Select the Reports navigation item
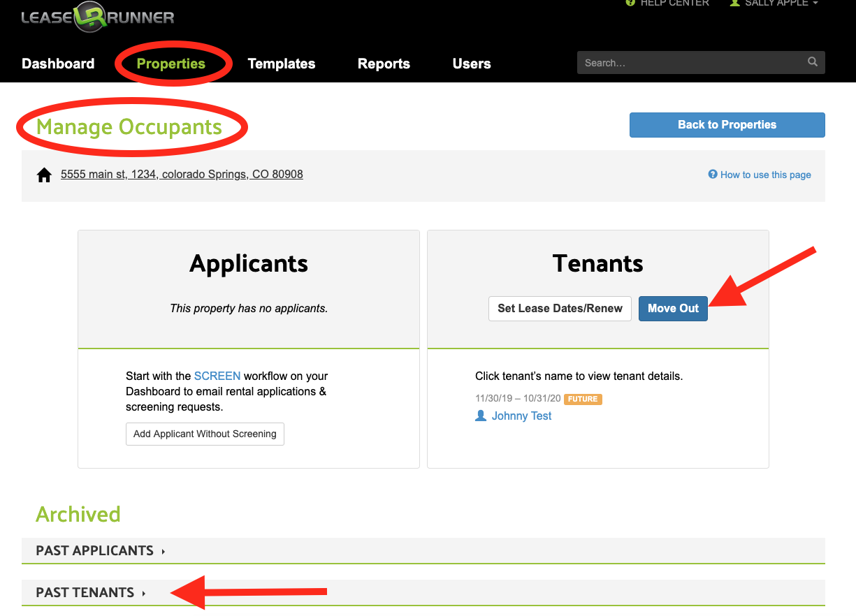This screenshot has height=616, width=856. point(384,64)
